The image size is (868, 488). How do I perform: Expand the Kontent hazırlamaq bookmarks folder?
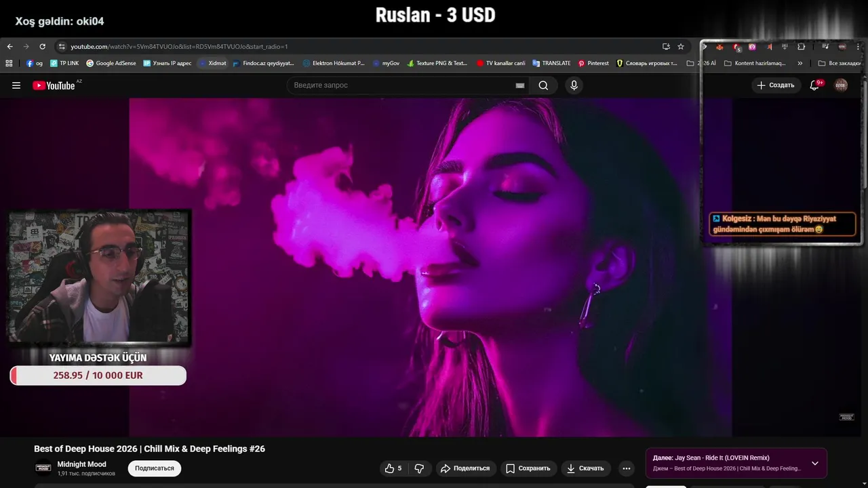click(x=755, y=63)
